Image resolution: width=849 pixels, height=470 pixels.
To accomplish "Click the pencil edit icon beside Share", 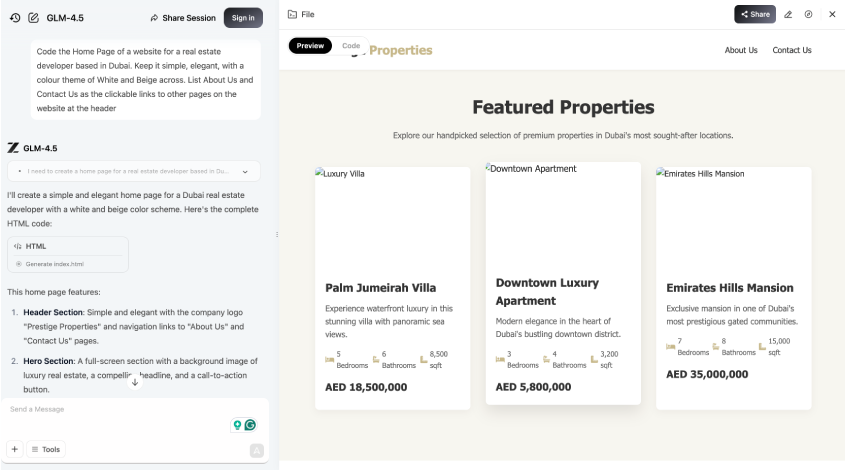I will [788, 15].
